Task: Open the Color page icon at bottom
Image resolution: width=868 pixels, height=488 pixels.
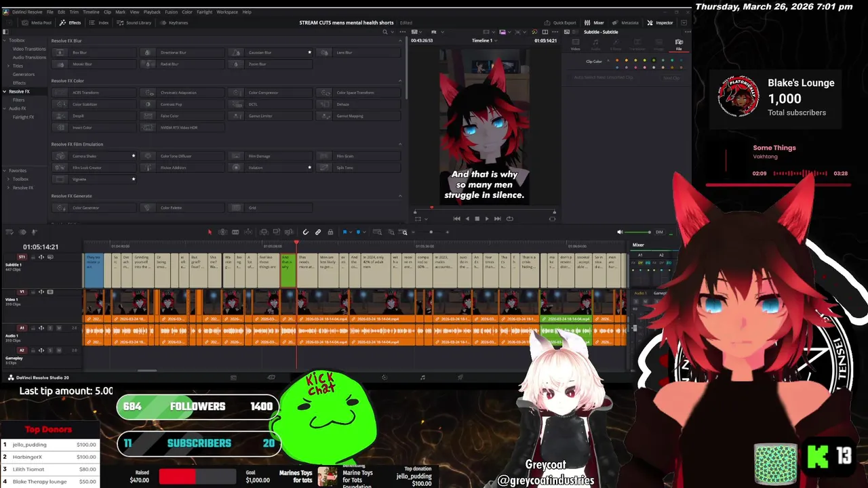Action: tap(384, 378)
